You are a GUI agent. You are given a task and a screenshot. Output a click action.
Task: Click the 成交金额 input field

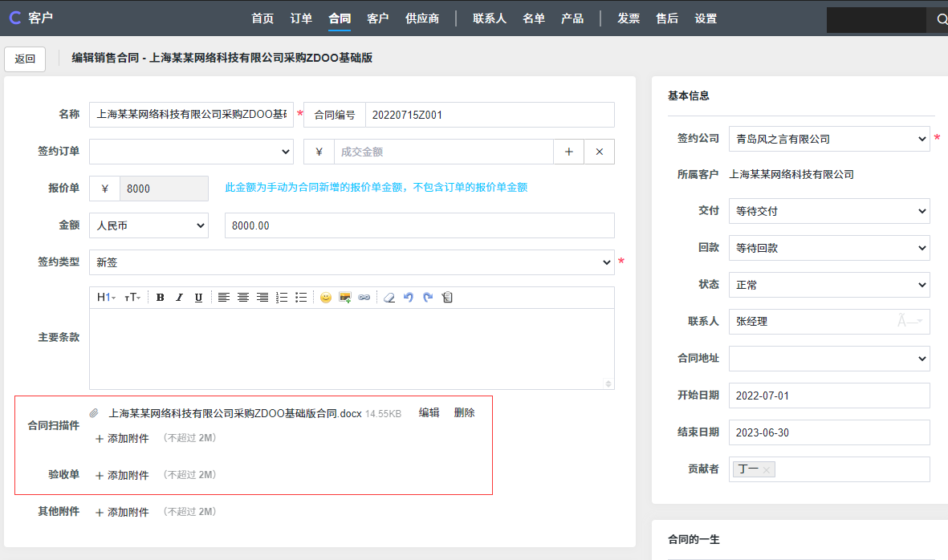click(x=444, y=152)
